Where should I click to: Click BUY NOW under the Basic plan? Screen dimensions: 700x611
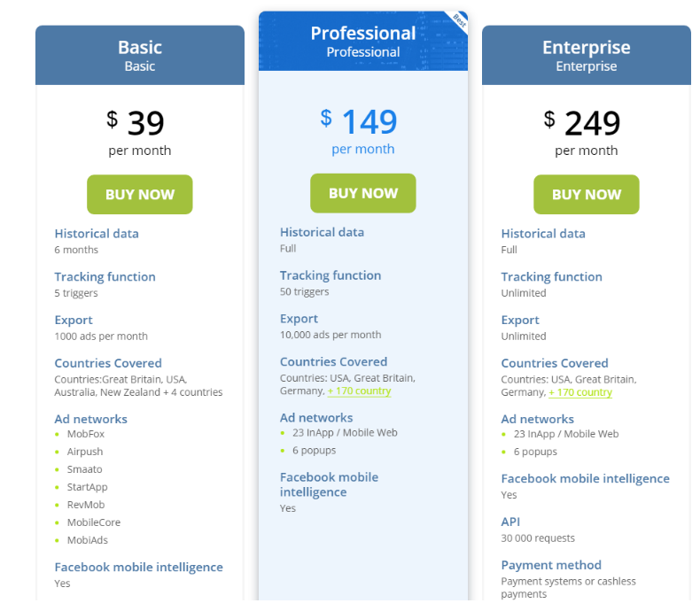(140, 195)
